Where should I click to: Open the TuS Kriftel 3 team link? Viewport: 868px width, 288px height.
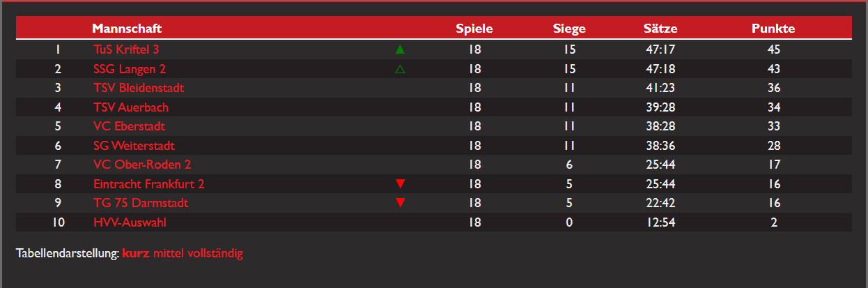pos(126,50)
